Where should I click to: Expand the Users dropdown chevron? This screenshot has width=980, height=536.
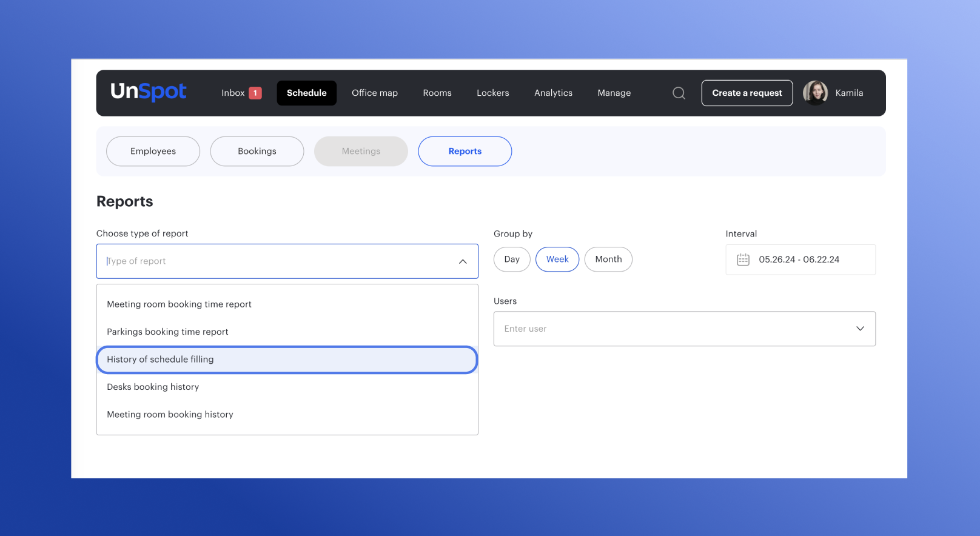pyautogui.click(x=860, y=329)
